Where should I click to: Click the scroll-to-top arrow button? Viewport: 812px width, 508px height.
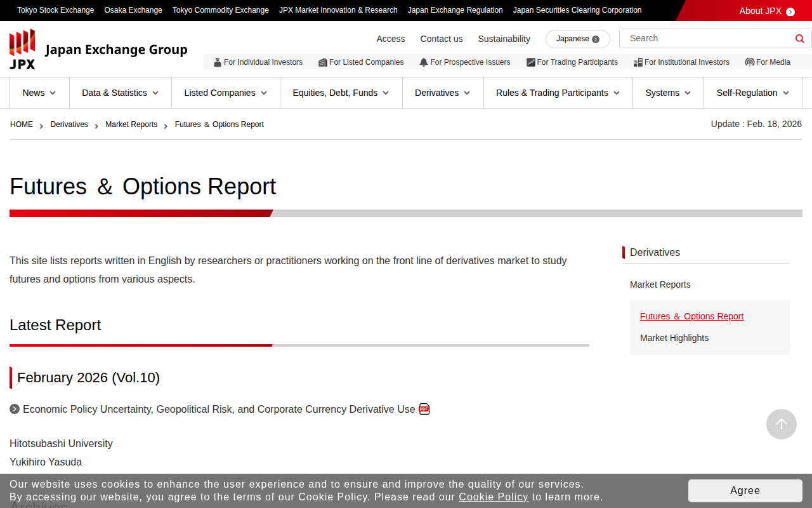781,424
